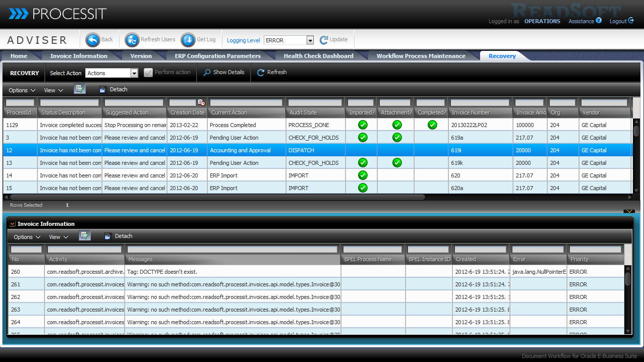Click the Update logging level icon

click(324, 40)
